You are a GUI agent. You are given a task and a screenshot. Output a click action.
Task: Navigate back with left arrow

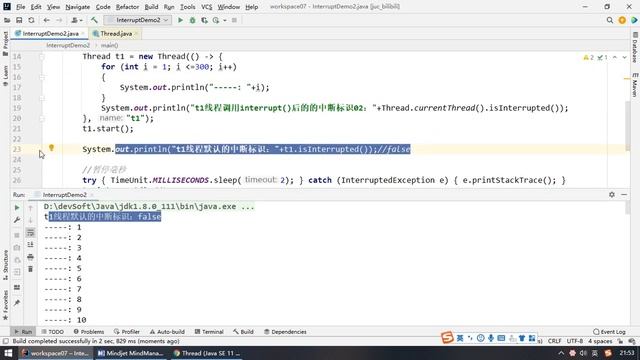tap(47, 20)
